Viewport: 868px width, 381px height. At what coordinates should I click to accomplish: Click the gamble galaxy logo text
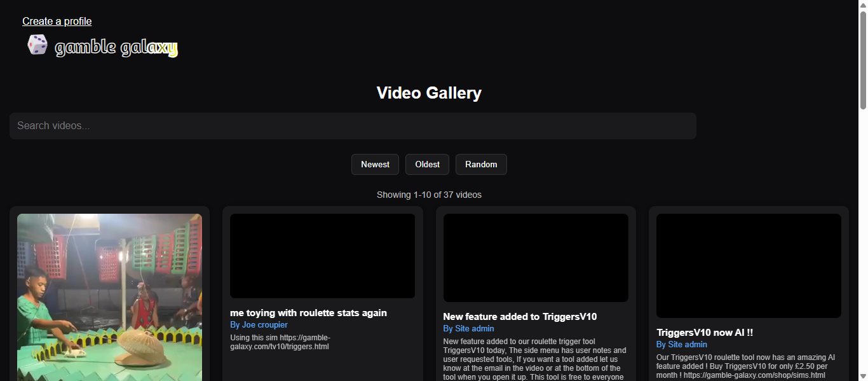click(116, 47)
